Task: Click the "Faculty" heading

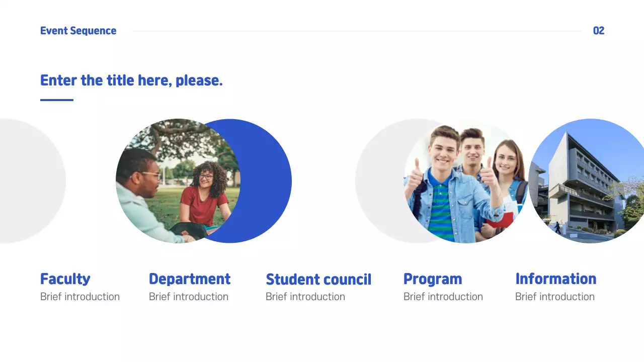Action: [x=65, y=279]
